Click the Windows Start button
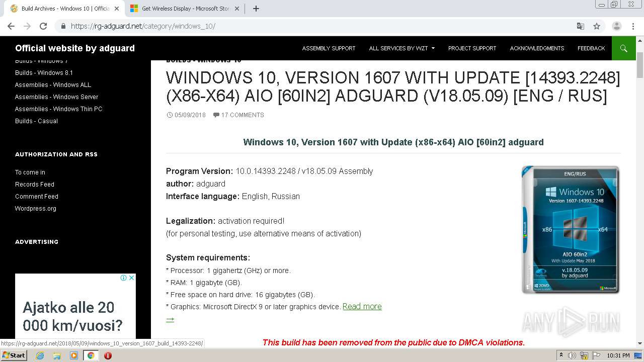 (14, 355)
